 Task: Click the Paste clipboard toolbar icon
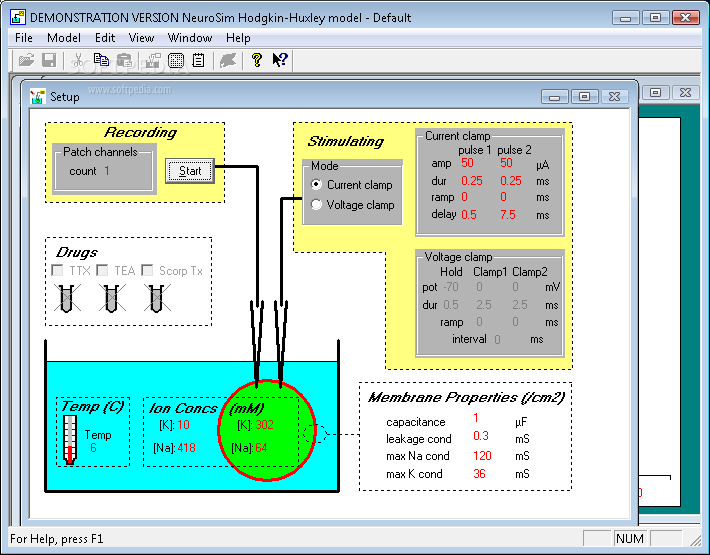pyautogui.click(x=124, y=60)
